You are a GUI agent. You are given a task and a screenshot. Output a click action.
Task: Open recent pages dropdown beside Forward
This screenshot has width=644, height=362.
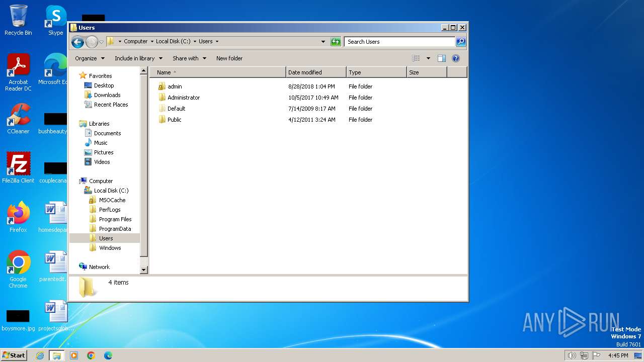pos(101,42)
